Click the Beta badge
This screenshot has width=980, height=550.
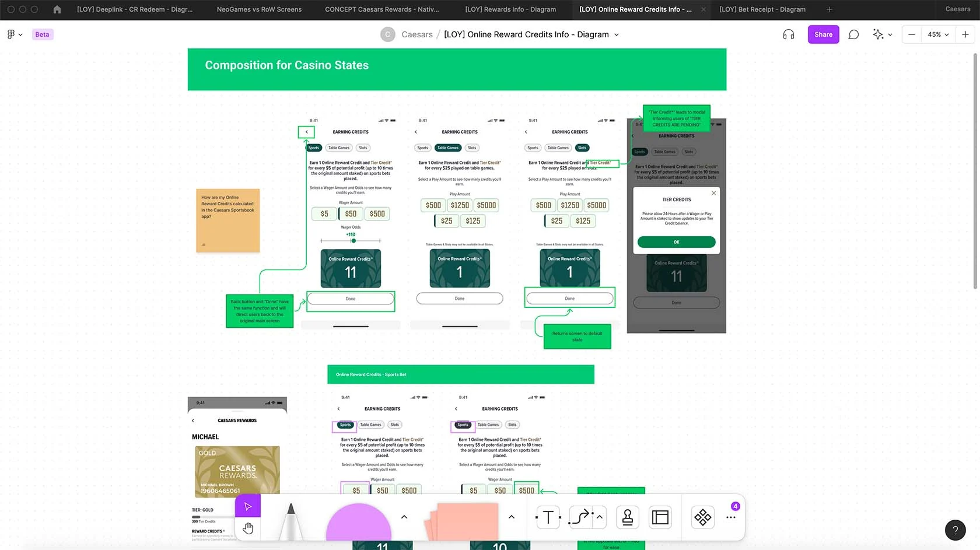click(42, 34)
